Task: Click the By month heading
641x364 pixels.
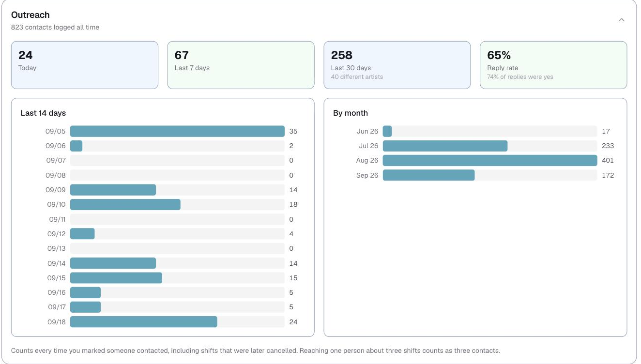Action: (x=351, y=113)
